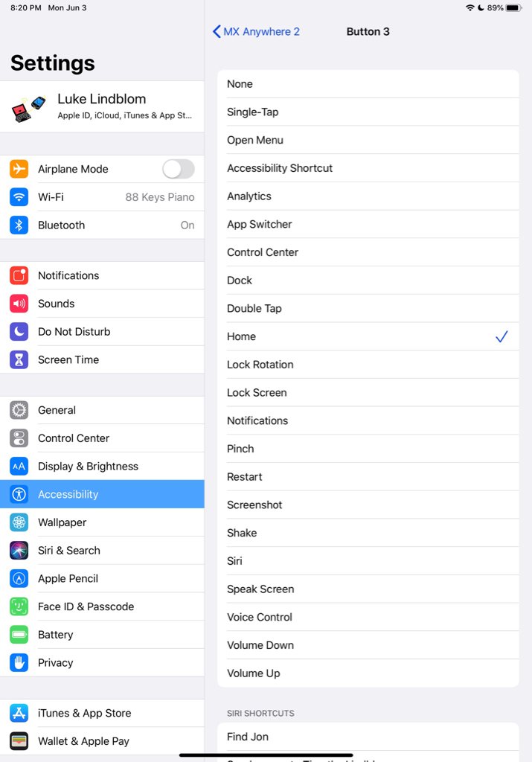Image resolution: width=532 pixels, height=762 pixels.
Task: Select the Home action option
Action: (368, 336)
